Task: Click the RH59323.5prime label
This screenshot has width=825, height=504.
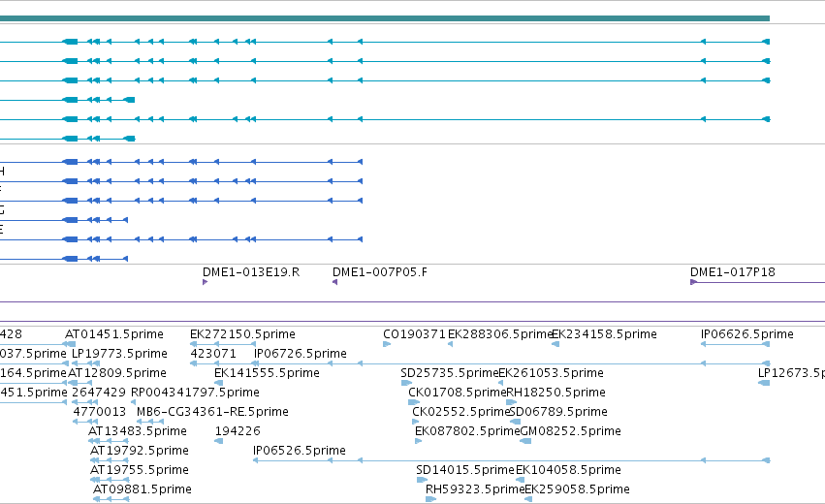Action: click(x=475, y=489)
